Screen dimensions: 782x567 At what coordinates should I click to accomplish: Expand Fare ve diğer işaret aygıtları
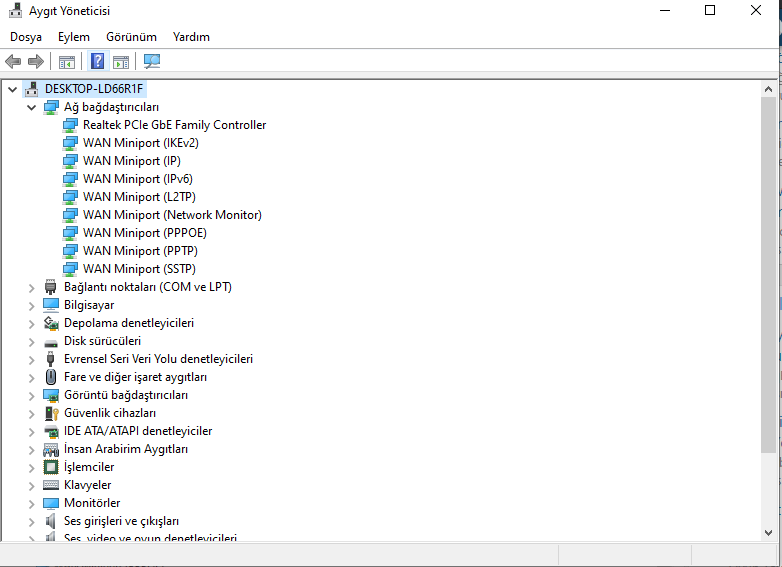point(31,378)
